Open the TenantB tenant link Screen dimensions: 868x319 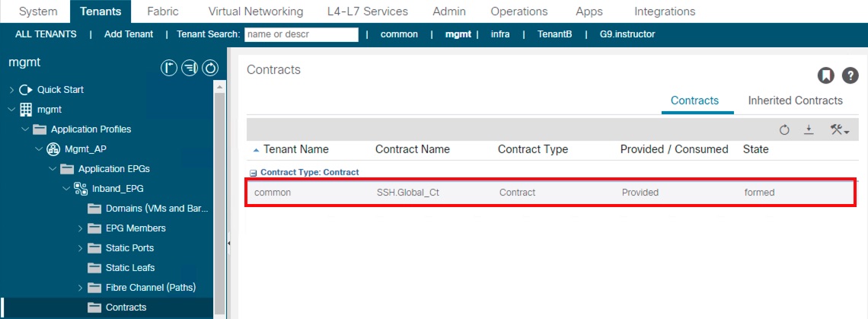[x=554, y=34]
